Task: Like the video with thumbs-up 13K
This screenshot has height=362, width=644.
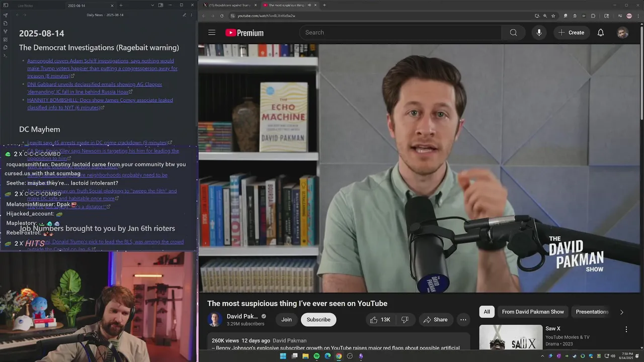Action: tap(380, 320)
